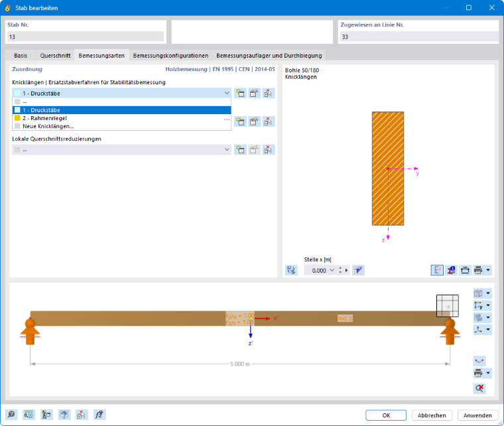Click the Zugewiesen an Linie Nr. field
Viewport: 504px width, 426px height.
420,36
